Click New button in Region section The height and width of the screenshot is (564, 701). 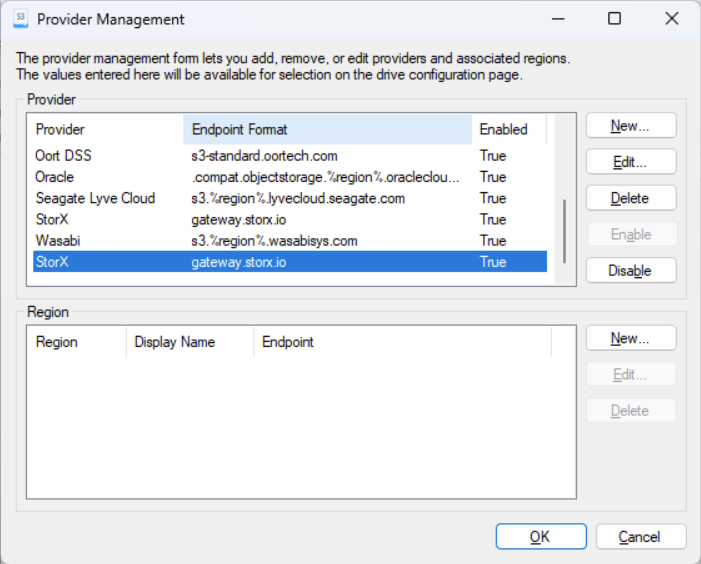pyautogui.click(x=631, y=338)
